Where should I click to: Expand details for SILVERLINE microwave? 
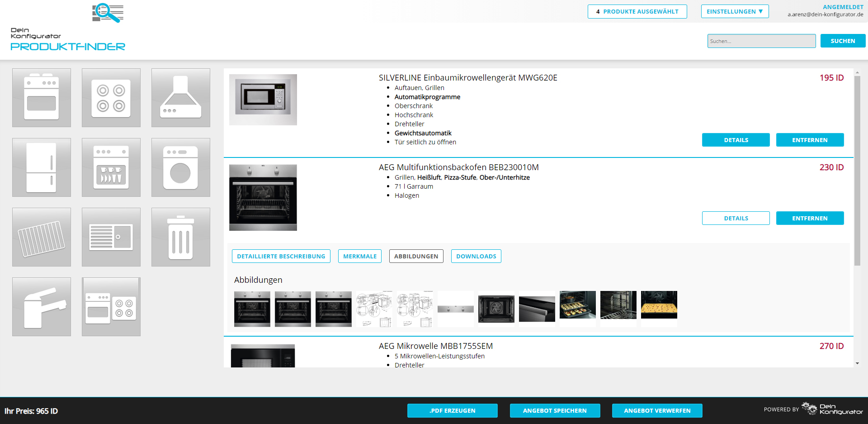[736, 140]
